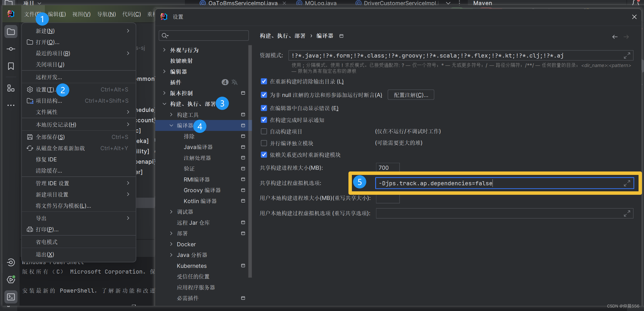The image size is (644, 311).
Task: Open 新建(N) submenu in File menu
Action: [x=78, y=31]
